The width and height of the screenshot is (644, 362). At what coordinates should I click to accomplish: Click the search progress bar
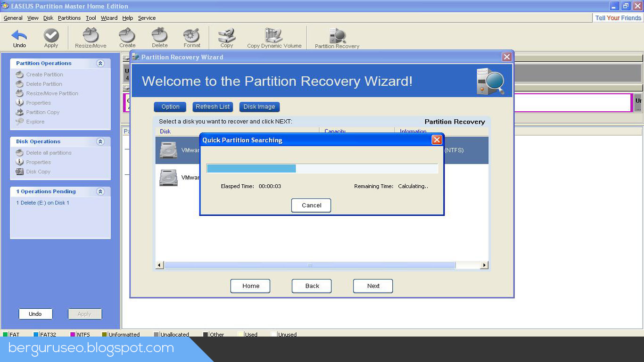322,168
